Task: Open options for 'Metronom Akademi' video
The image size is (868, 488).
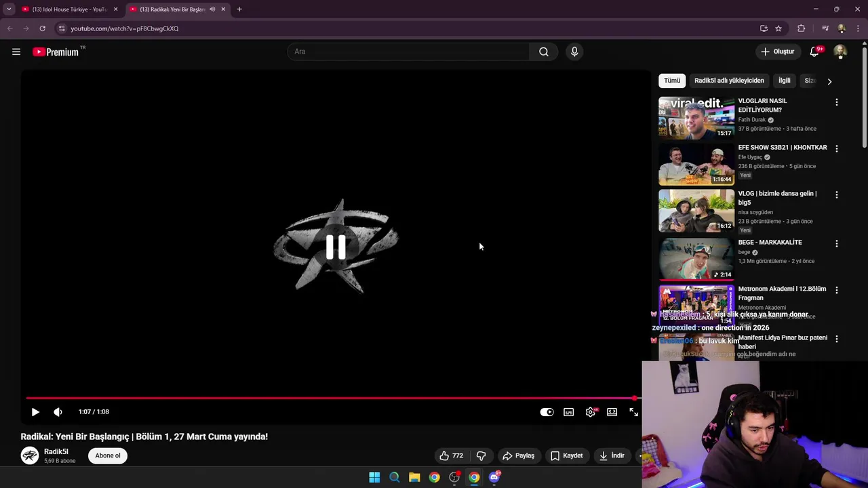Action: [x=836, y=290]
